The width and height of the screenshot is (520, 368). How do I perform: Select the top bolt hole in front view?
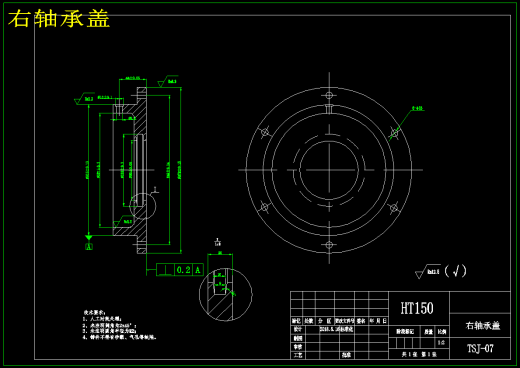click(x=329, y=95)
